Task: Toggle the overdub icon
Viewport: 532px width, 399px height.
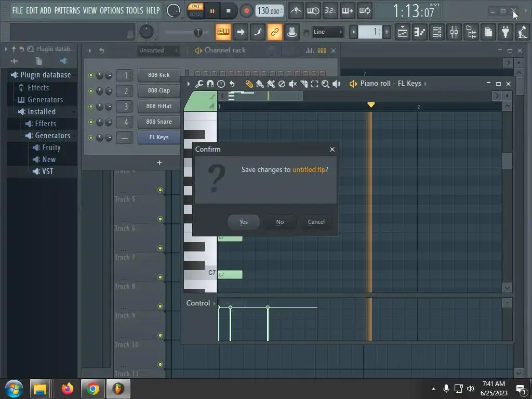Action: (x=347, y=11)
